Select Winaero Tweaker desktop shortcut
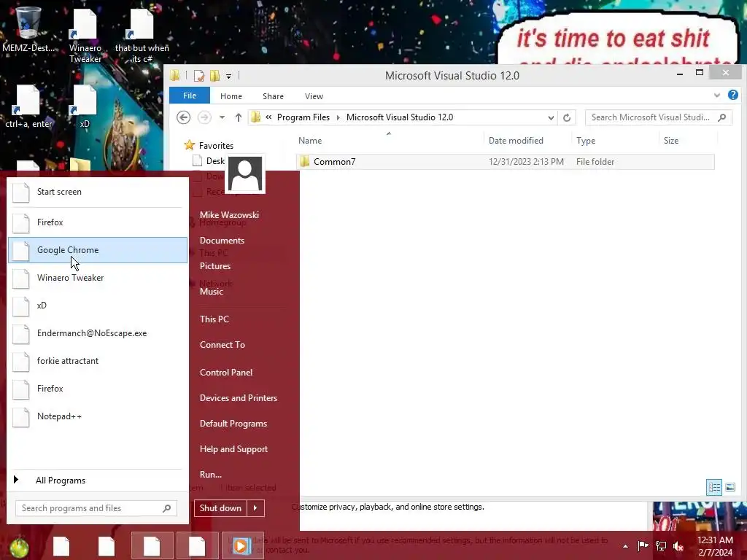Screen dimensions: 747x560 point(85,36)
